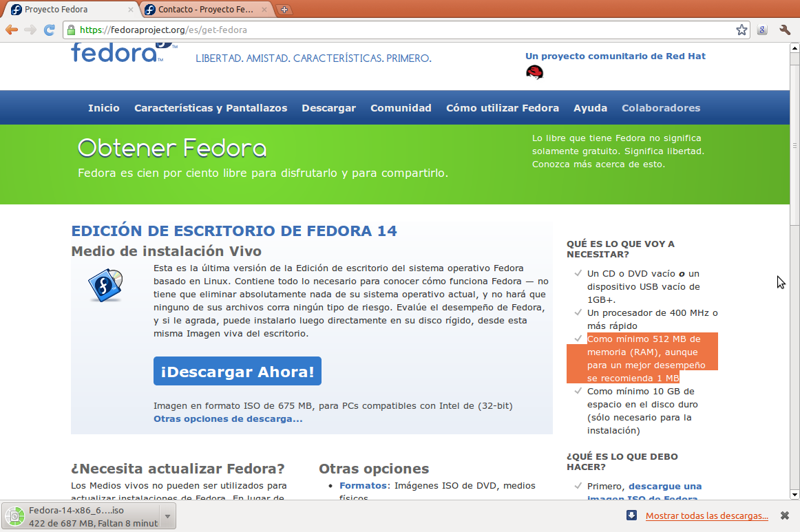This screenshot has width=800, height=532.
Task: Click the Un CD o DVD vacío requirement
Action: [x=643, y=287]
